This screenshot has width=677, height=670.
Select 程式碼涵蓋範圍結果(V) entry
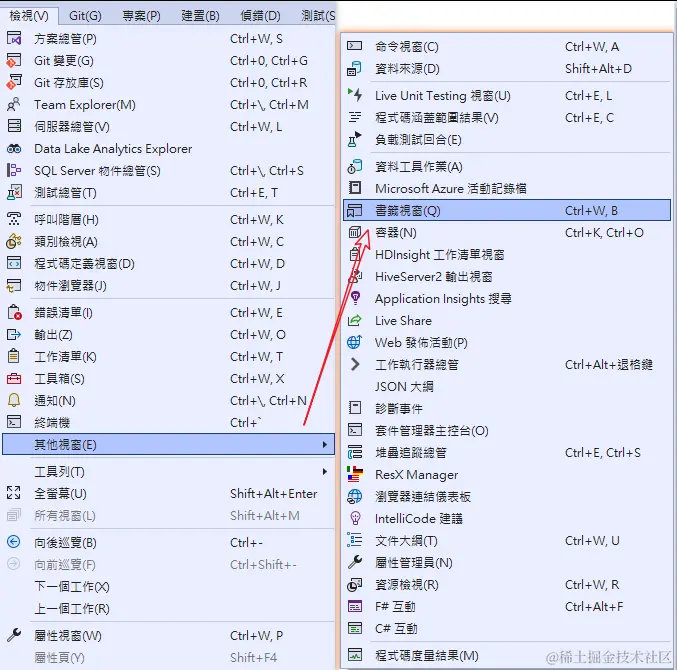pyautogui.click(x=507, y=117)
